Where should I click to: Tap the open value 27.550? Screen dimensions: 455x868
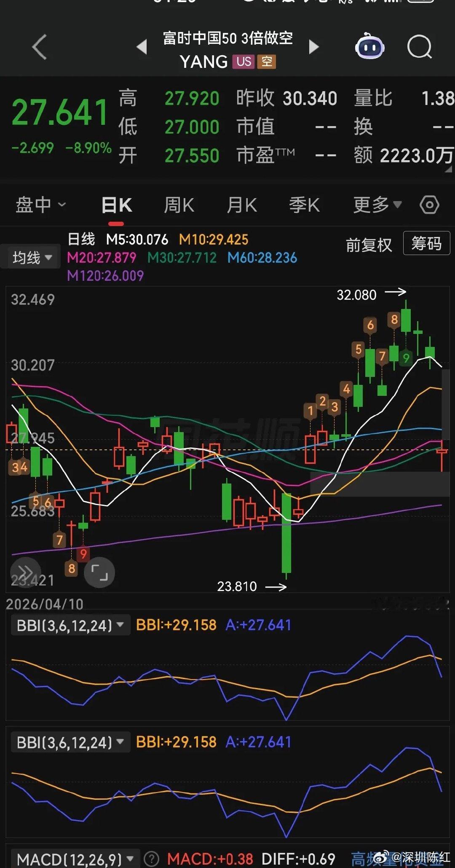pyautogui.click(x=192, y=156)
